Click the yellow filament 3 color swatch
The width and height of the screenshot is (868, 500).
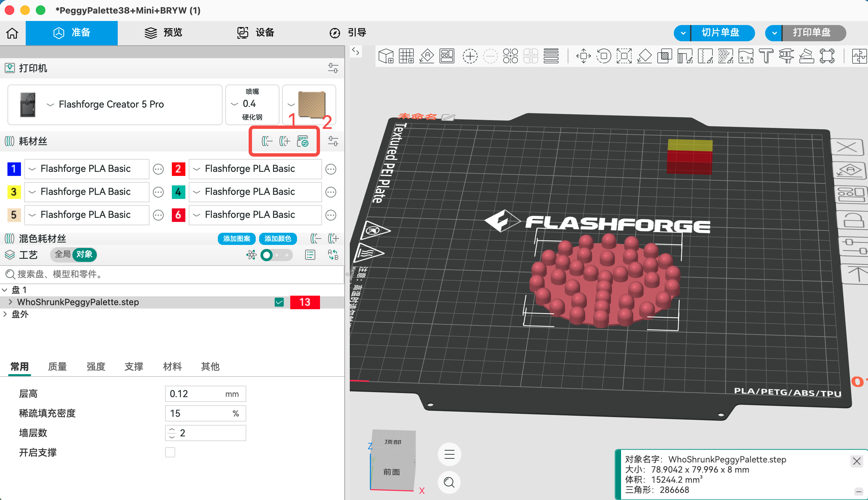coord(14,191)
